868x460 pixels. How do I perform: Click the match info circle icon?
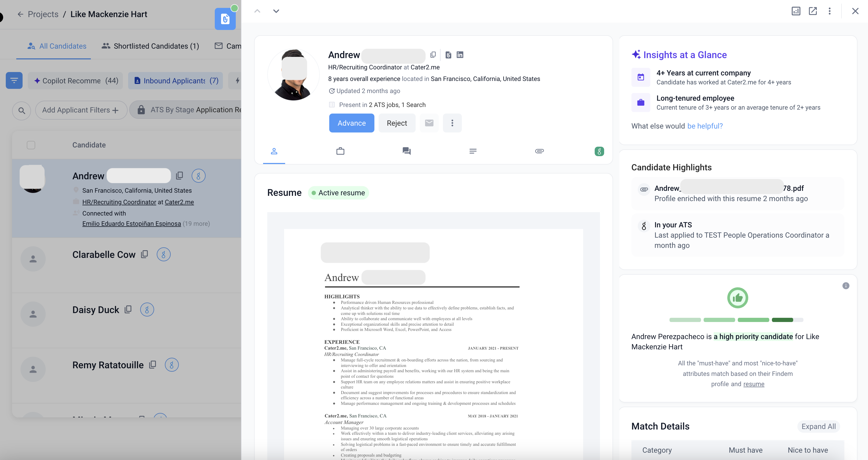click(845, 286)
